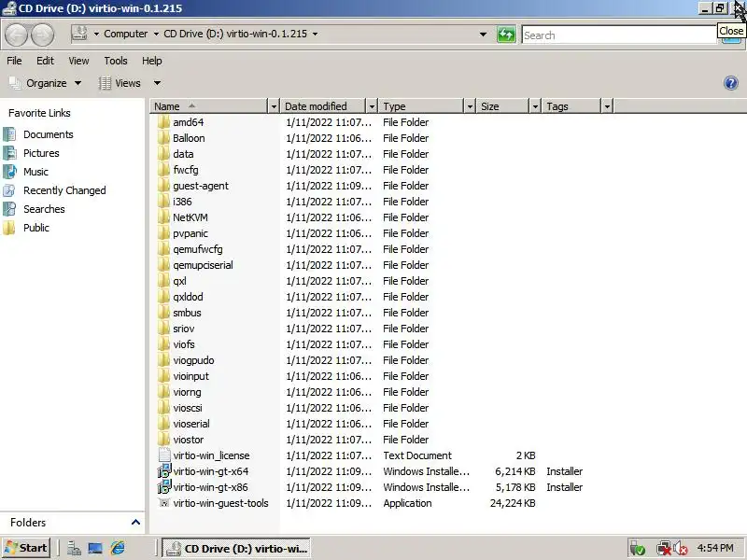Select the viogpudo folder name
This screenshot has height=560, width=747.
[x=193, y=360]
